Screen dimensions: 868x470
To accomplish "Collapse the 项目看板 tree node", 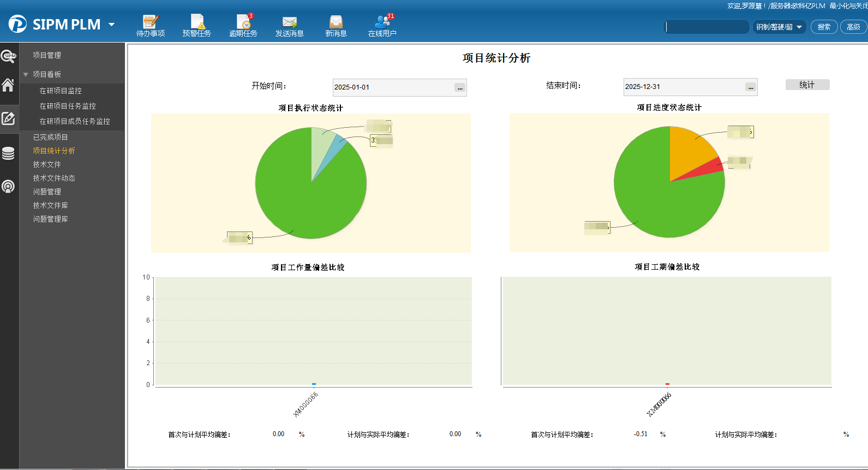I will (x=26, y=74).
